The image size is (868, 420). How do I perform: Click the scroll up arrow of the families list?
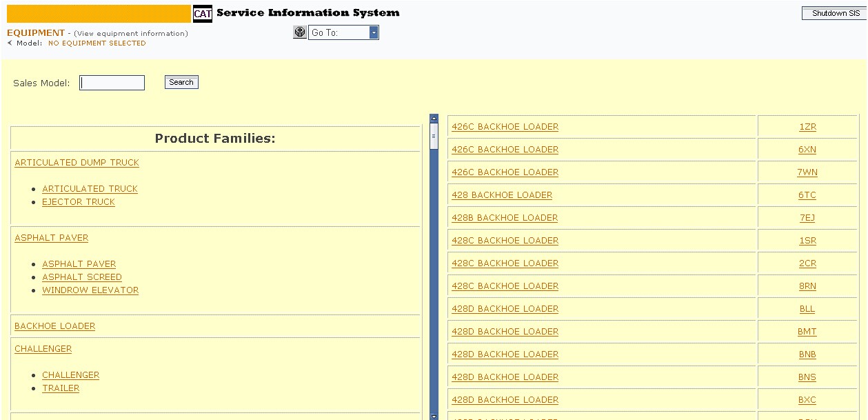(434, 118)
